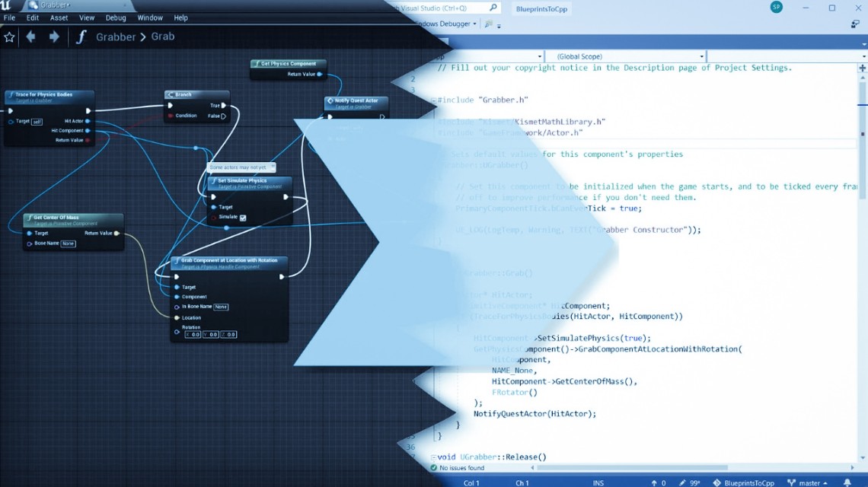Click output execution pin of Set Simulate Physics

[286, 196]
